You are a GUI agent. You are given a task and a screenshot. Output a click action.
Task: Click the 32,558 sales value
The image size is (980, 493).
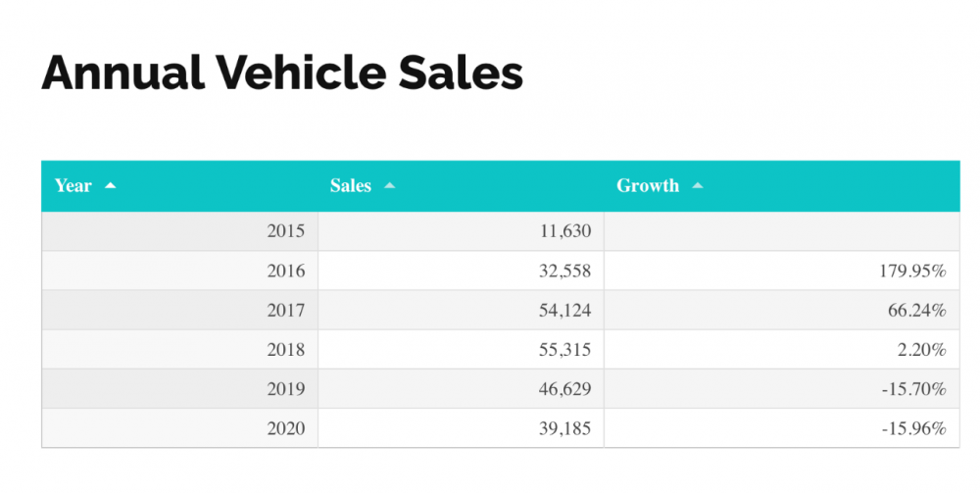[x=564, y=271]
